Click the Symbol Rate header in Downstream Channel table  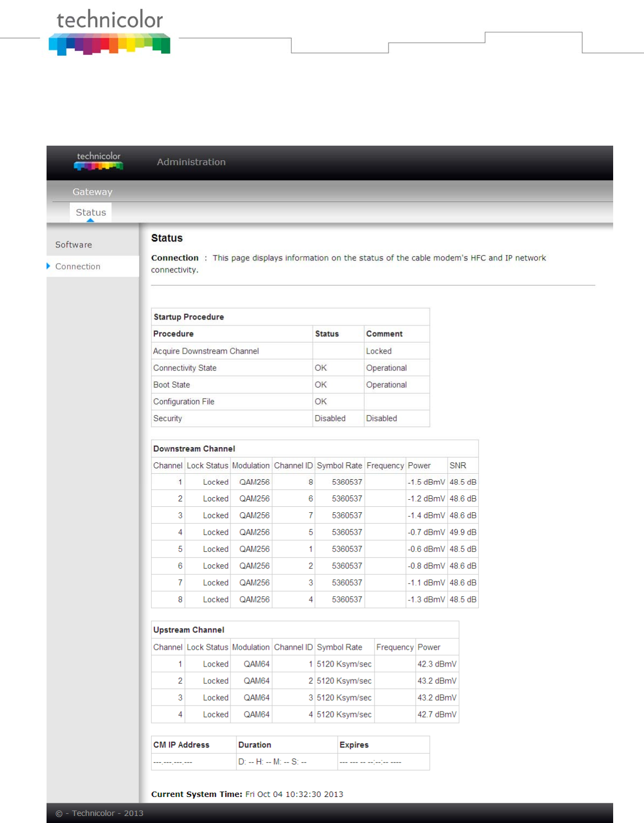[339, 465]
